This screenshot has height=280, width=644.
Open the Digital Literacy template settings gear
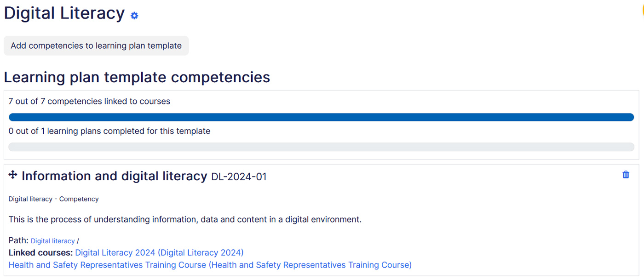tap(134, 16)
